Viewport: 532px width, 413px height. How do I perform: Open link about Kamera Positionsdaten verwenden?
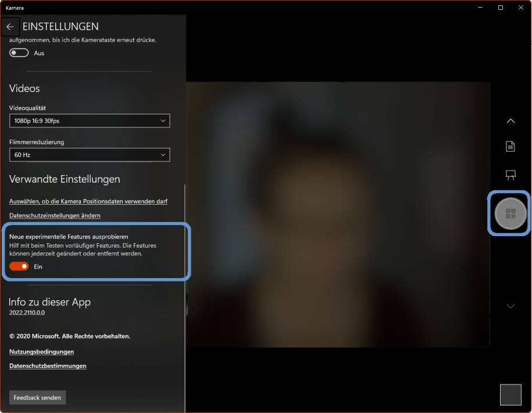tap(88, 201)
